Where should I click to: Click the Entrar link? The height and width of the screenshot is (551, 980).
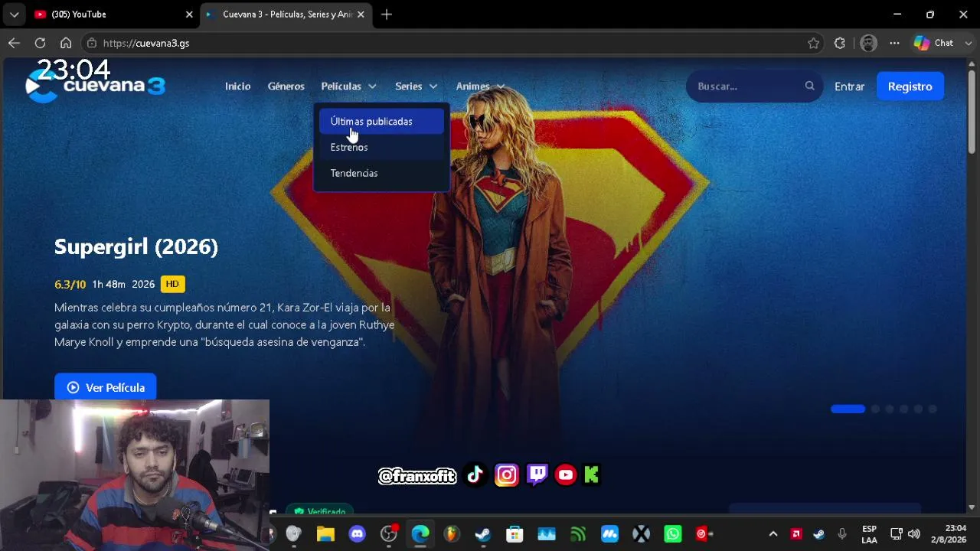tap(849, 86)
